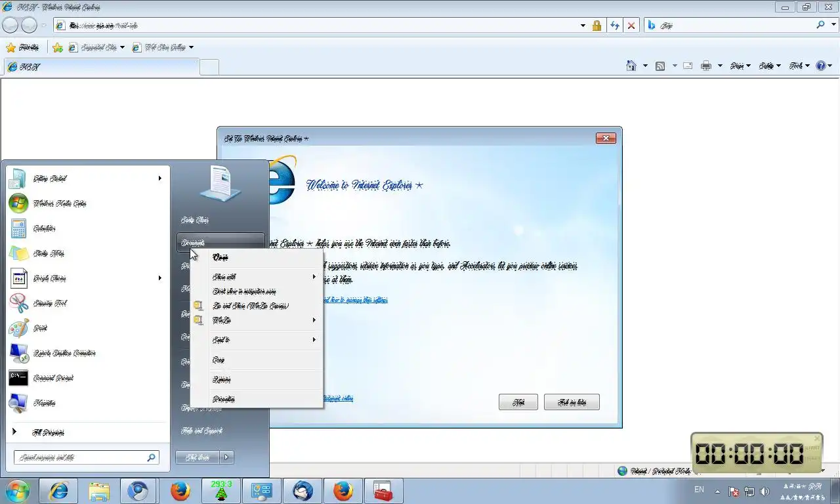This screenshot has height=504, width=840.
Task: Click the security lock icon in address bar
Action: (597, 25)
